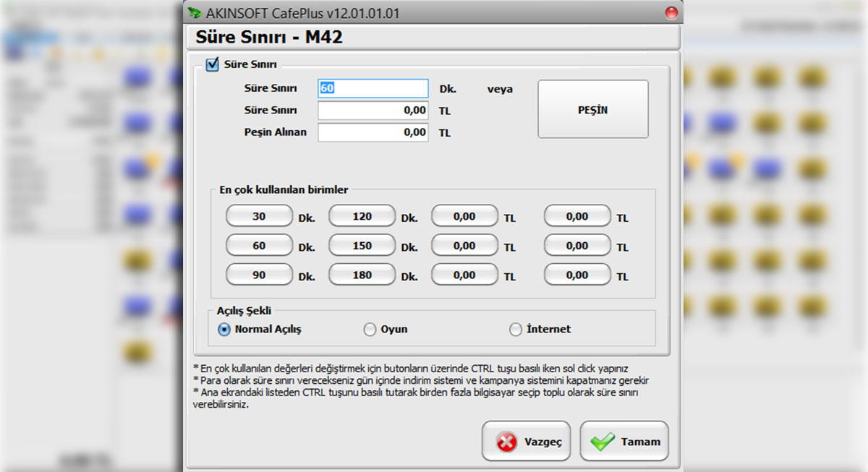Pick the 30 Dk. preset button
Viewport: 868px width, 472px height.
point(259,216)
